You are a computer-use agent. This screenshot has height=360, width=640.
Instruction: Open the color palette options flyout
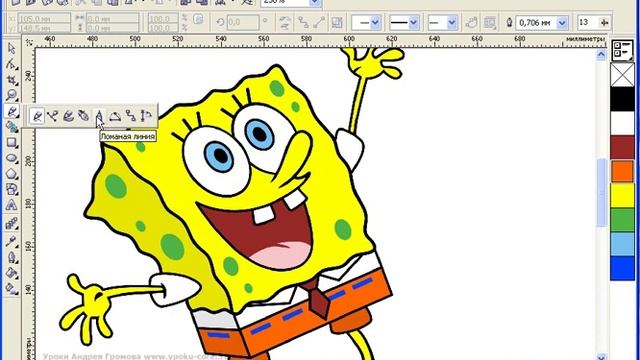622,50
